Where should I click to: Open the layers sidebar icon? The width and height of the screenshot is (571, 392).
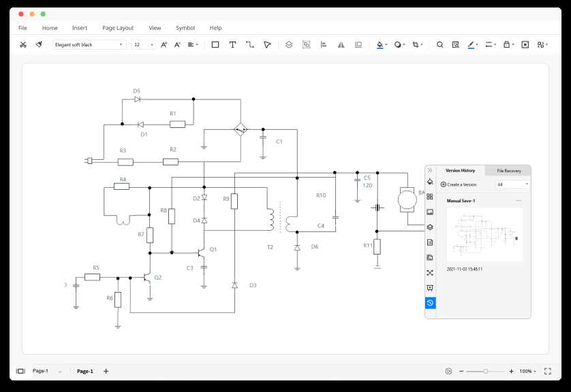point(430,227)
